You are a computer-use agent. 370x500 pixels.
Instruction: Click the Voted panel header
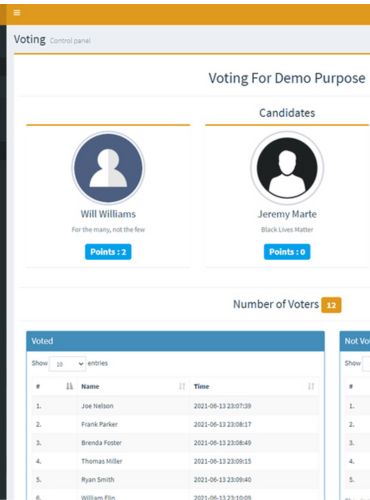[175, 341]
